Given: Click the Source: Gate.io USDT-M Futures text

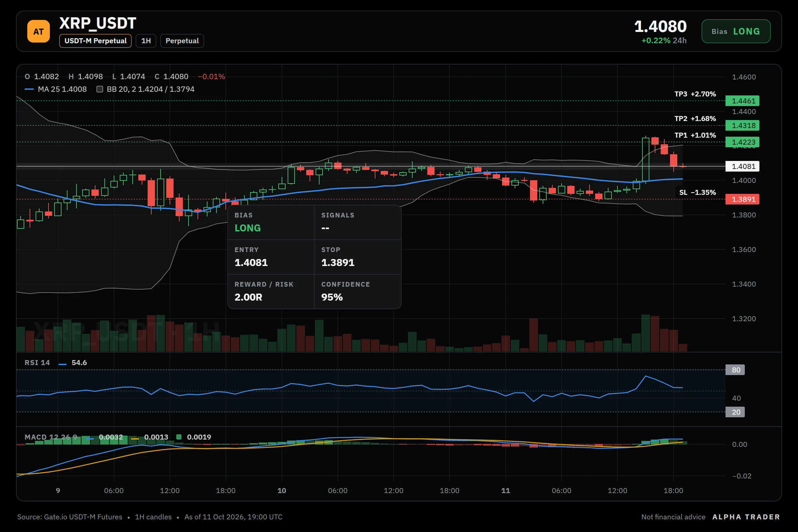Looking at the screenshot, I should point(69,517).
